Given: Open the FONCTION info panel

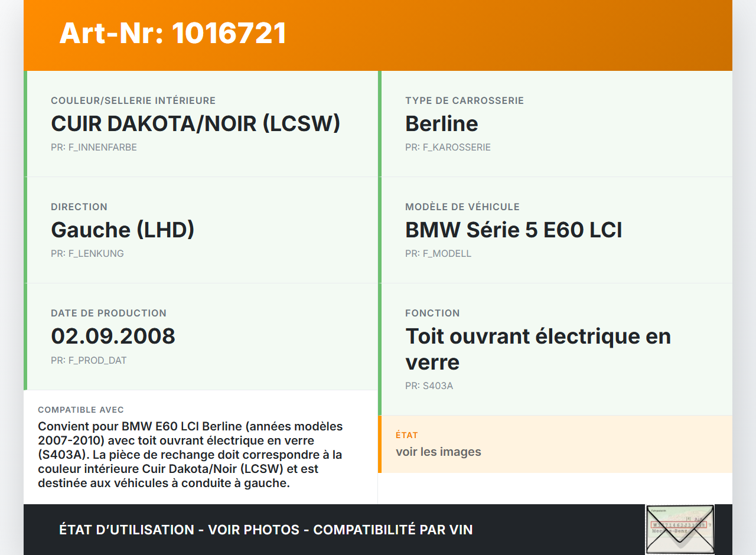Looking at the screenshot, I should tap(555, 348).
